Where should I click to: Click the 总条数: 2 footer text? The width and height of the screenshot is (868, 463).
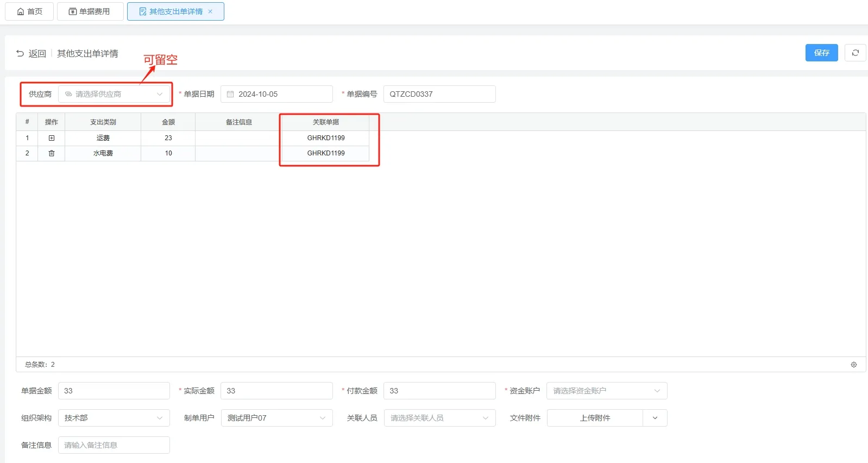[40, 365]
